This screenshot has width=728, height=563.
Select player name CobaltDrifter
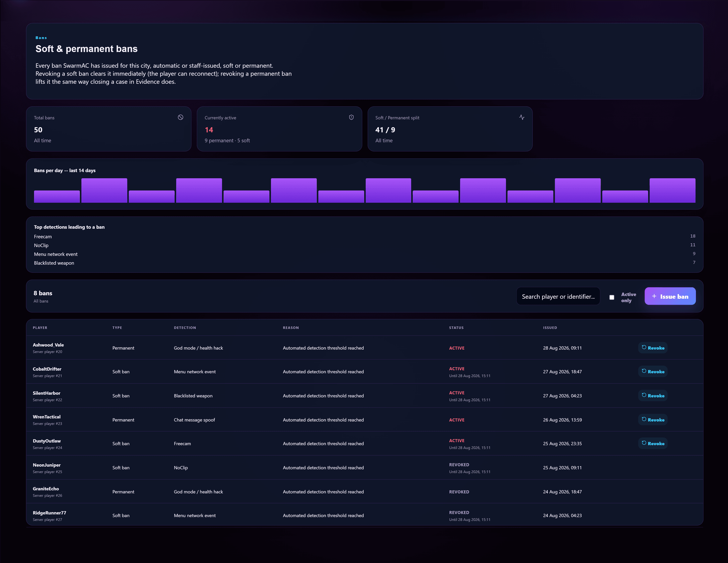click(47, 369)
